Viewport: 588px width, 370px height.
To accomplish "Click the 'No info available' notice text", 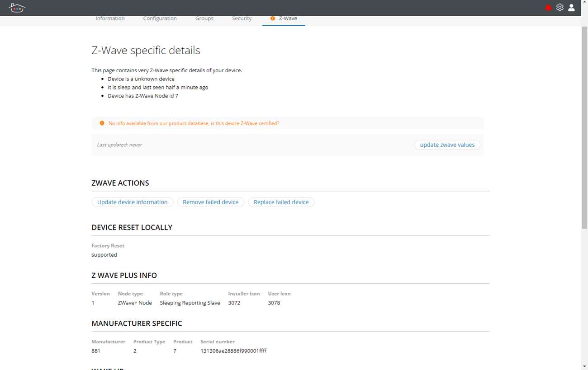I will pyautogui.click(x=194, y=123).
